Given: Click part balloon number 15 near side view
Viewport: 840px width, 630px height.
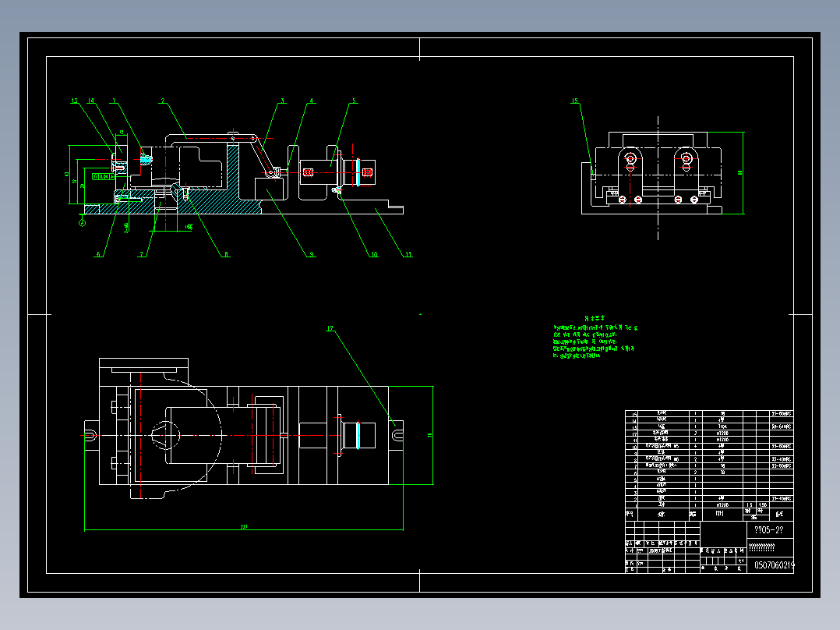Looking at the screenshot, I should coord(575,101).
